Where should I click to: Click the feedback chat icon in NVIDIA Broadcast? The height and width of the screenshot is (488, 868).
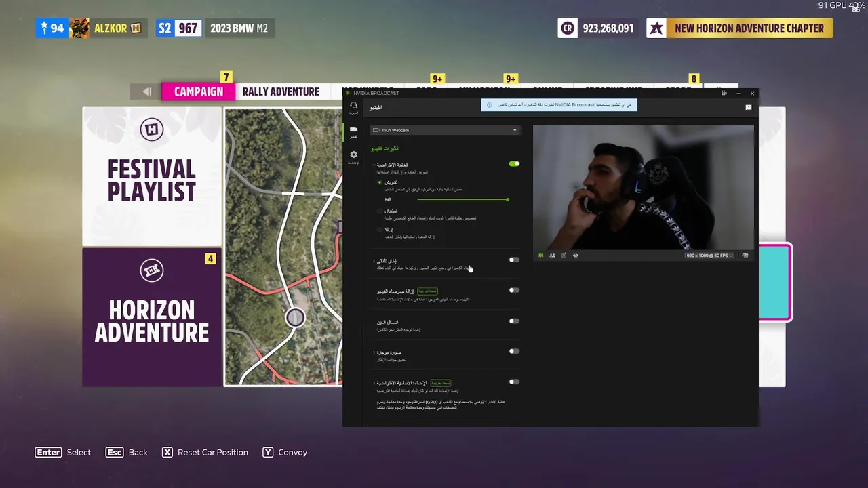749,107
